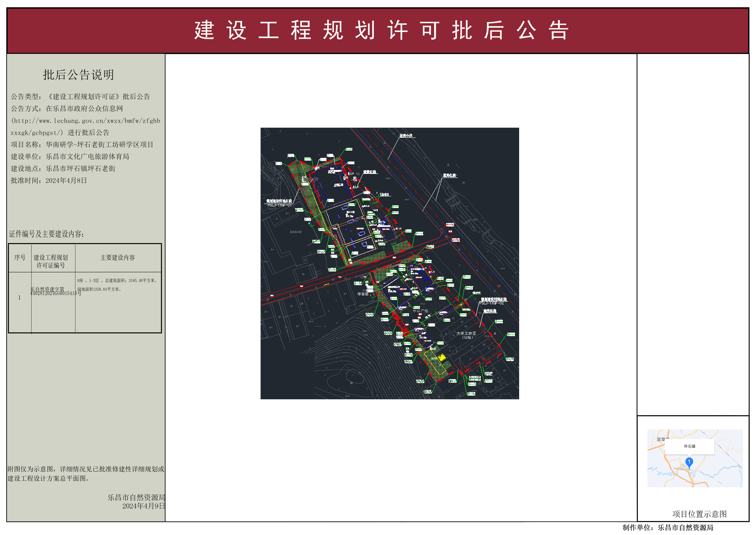Click the 大学工坊区 label on the plan
756x535 pixels.
point(466,333)
